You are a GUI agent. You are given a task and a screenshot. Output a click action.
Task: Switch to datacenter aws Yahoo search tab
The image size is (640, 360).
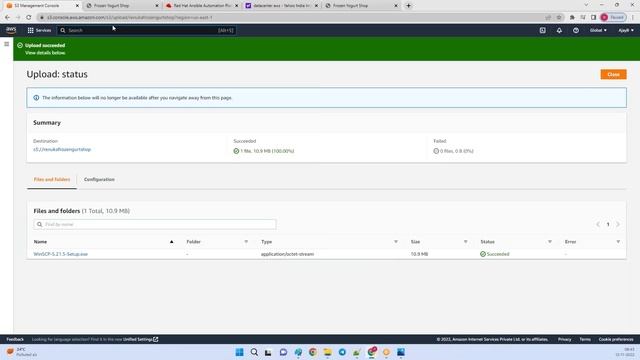tap(282, 6)
